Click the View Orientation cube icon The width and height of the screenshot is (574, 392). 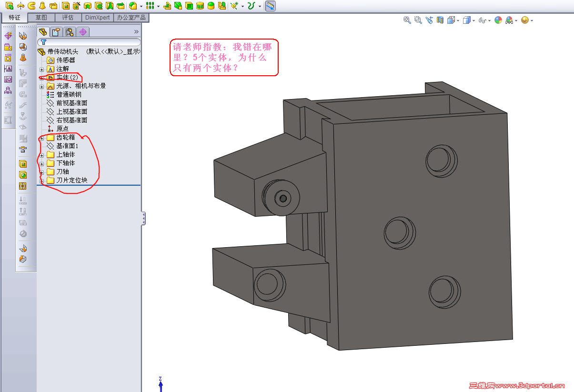(x=451, y=20)
